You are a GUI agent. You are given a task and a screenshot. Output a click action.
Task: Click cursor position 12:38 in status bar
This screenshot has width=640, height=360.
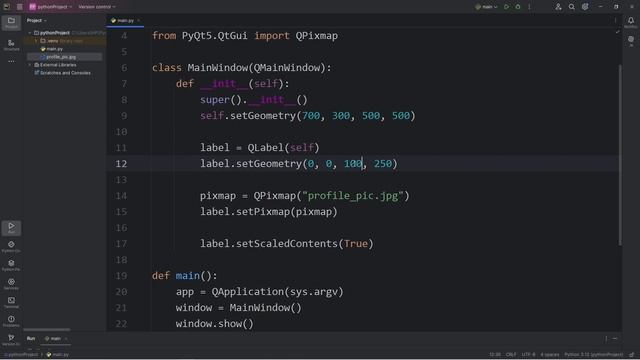click(x=495, y=355)
